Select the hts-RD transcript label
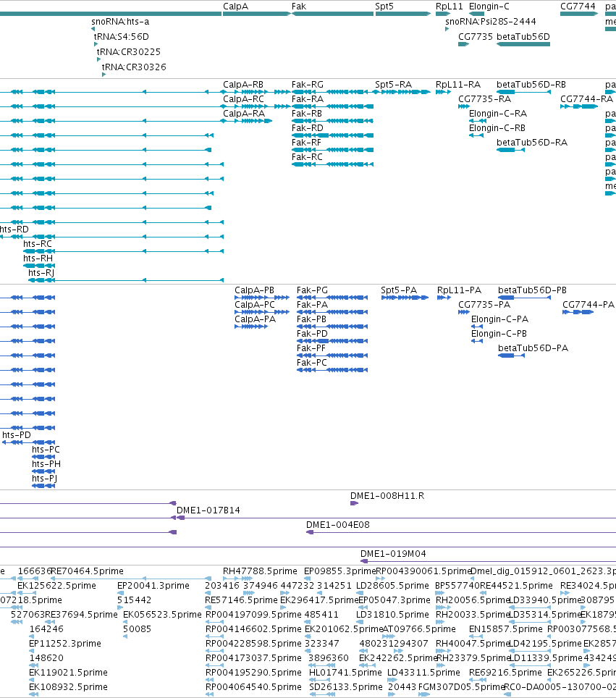Screen dimensions: 616x698 14,230
